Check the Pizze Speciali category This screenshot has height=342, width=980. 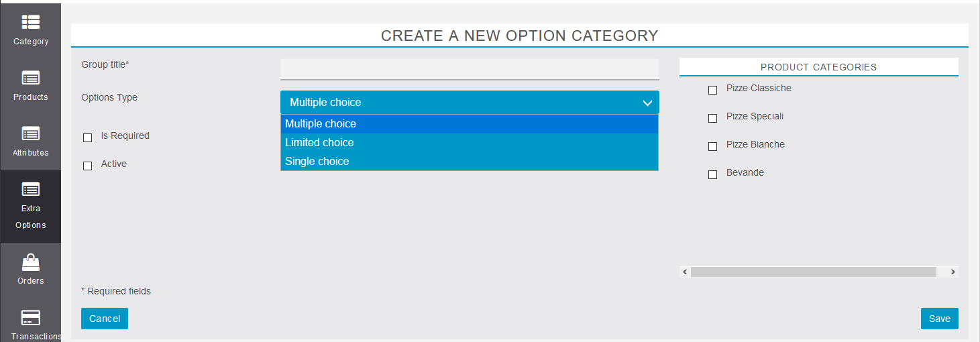pos(712,118)
